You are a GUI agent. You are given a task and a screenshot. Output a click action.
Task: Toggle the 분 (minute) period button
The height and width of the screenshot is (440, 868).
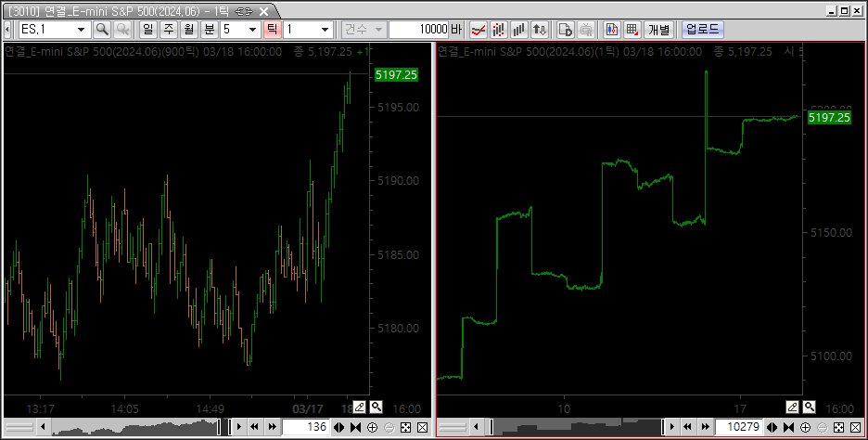click(209, 30)
